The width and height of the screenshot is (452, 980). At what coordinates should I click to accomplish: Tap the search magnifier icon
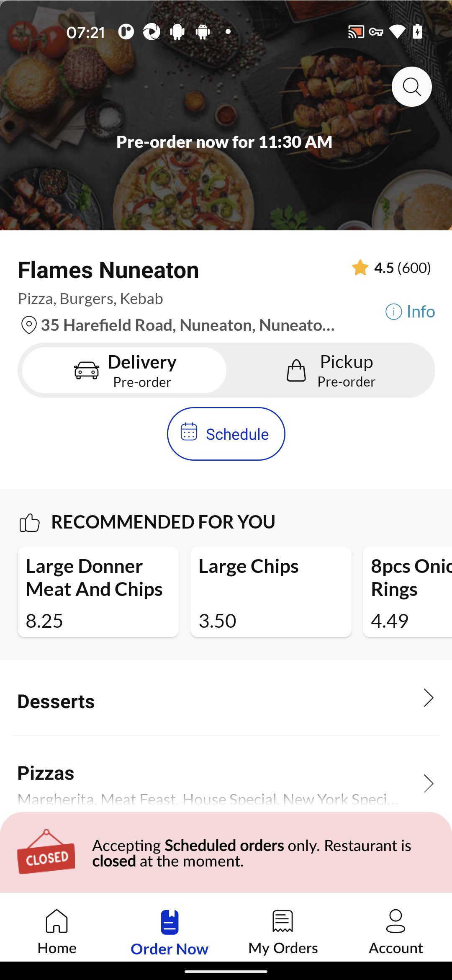click(411, 87)
